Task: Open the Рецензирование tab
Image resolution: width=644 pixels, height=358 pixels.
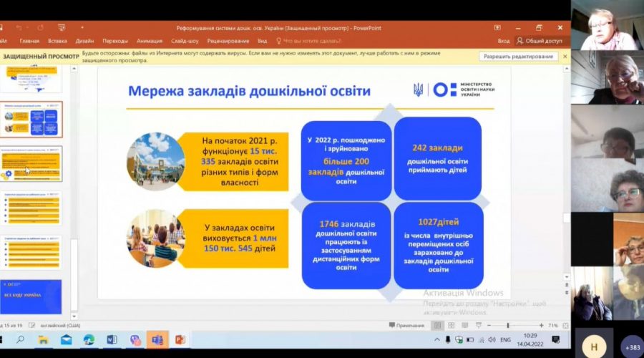Action: pyautogui.click(x=228, y=41)
